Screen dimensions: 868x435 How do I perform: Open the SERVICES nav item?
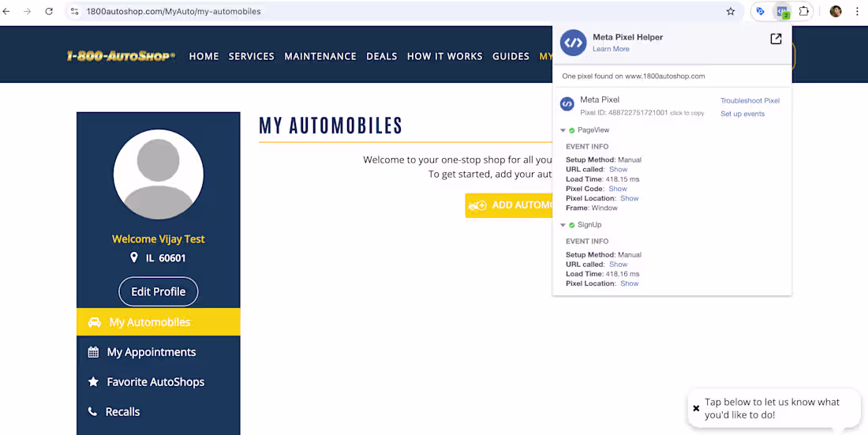click(x=251, y=56)
